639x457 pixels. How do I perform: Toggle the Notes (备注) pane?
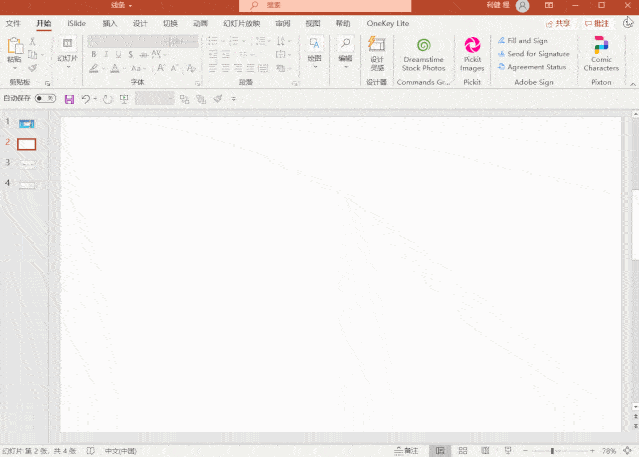[x=406, y=451]
